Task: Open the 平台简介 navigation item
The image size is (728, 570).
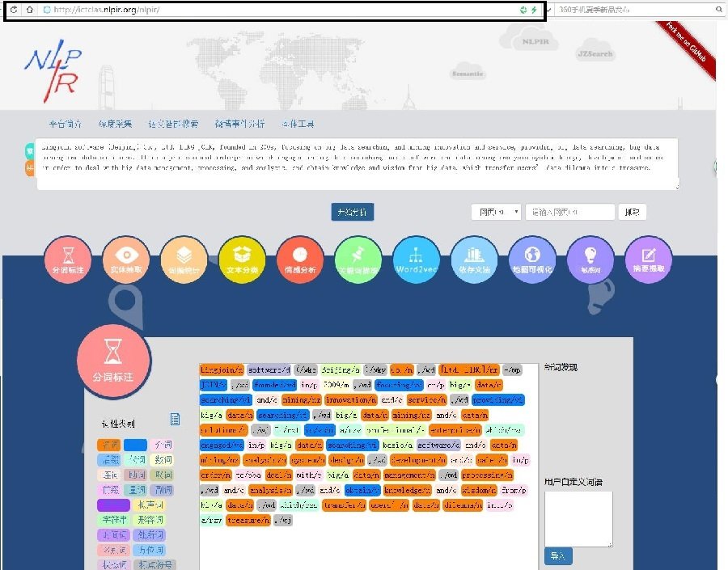Action: pos(66,124)
